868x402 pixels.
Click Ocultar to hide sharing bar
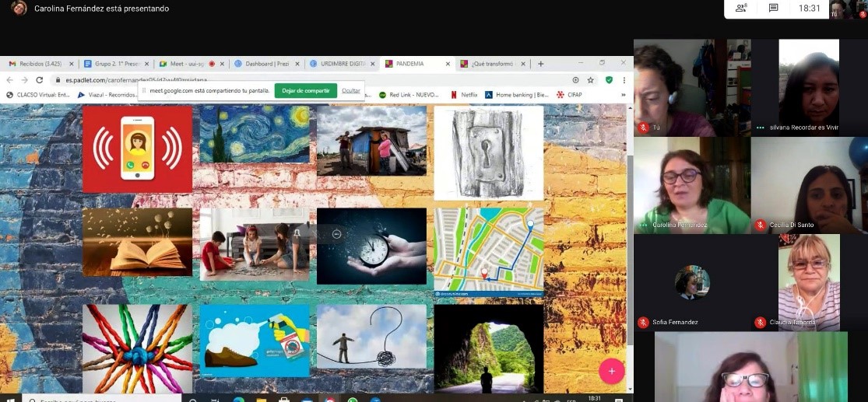click(351, 90)
